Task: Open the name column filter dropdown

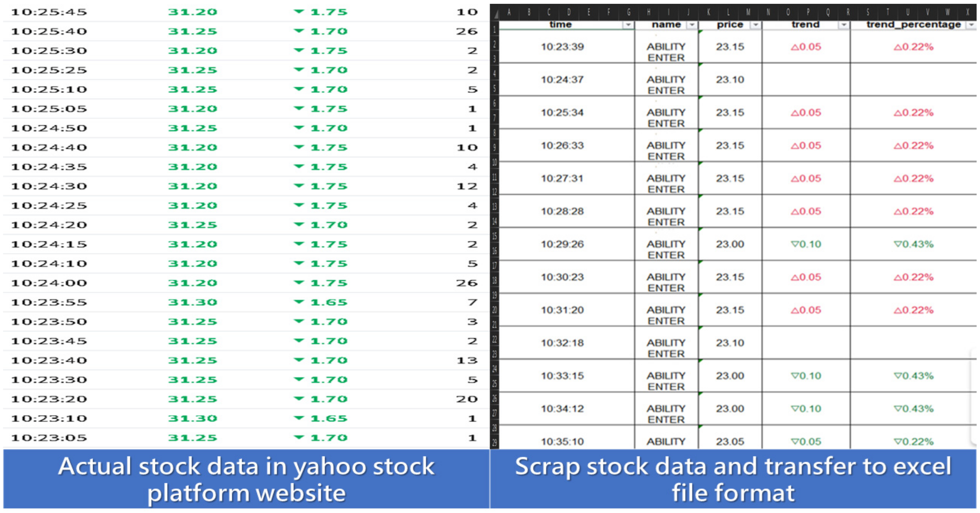Action: point(692,25)
